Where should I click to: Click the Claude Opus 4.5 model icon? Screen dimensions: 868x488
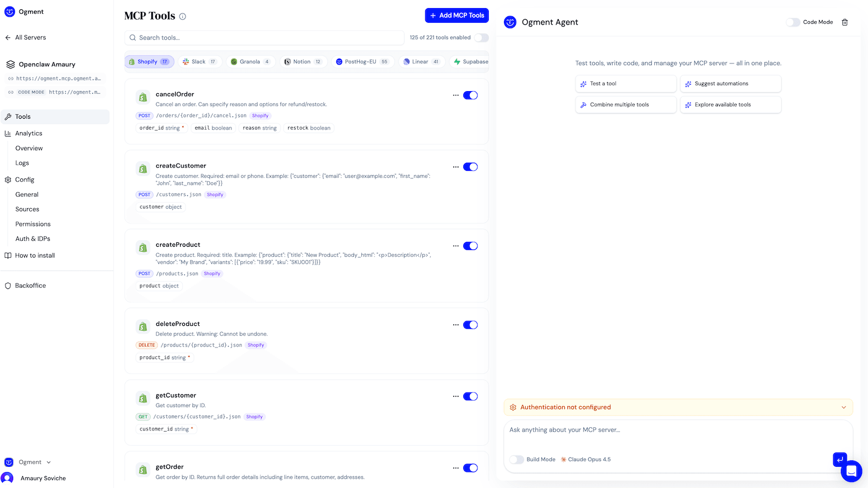[x=564, y=459]
